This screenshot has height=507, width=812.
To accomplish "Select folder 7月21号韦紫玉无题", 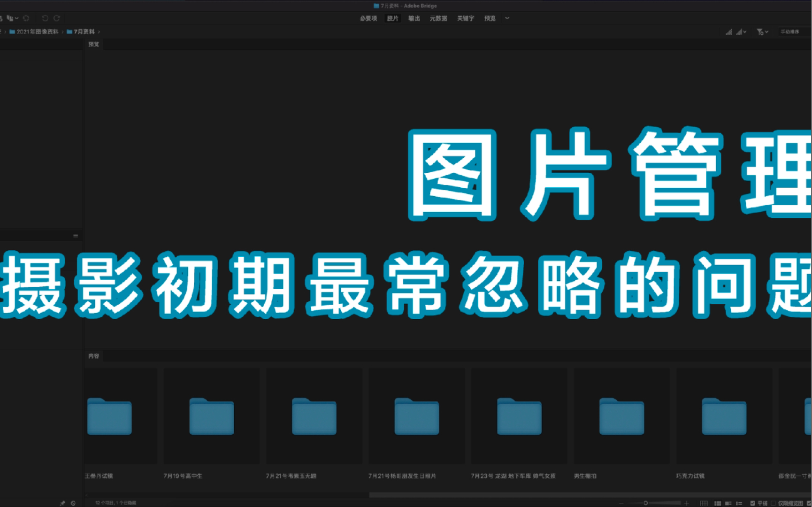I will tap(314, 416).
